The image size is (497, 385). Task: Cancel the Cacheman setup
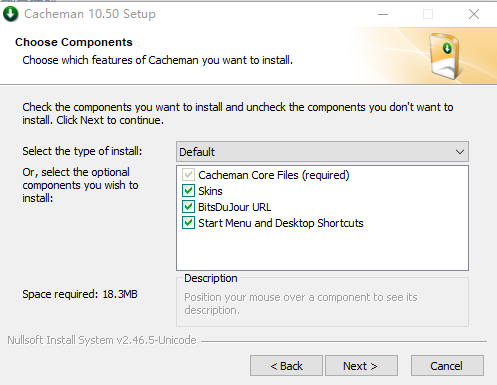[x=447, y=366]
